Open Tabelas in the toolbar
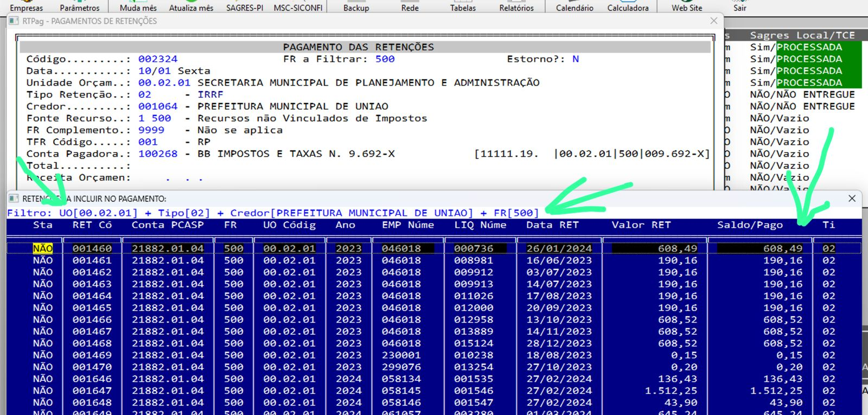 pos(463,7)
